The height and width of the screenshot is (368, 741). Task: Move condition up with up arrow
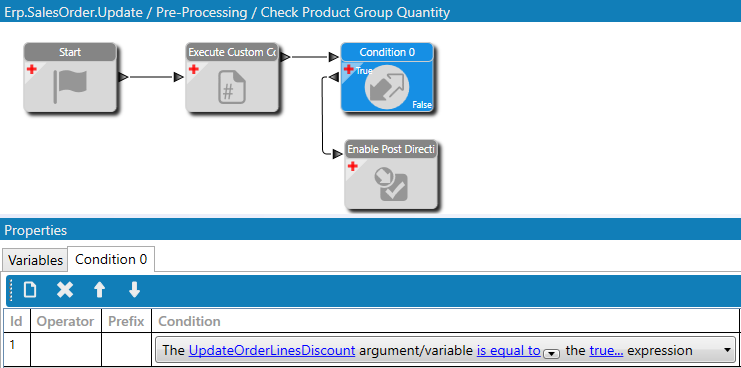[99, 290]
